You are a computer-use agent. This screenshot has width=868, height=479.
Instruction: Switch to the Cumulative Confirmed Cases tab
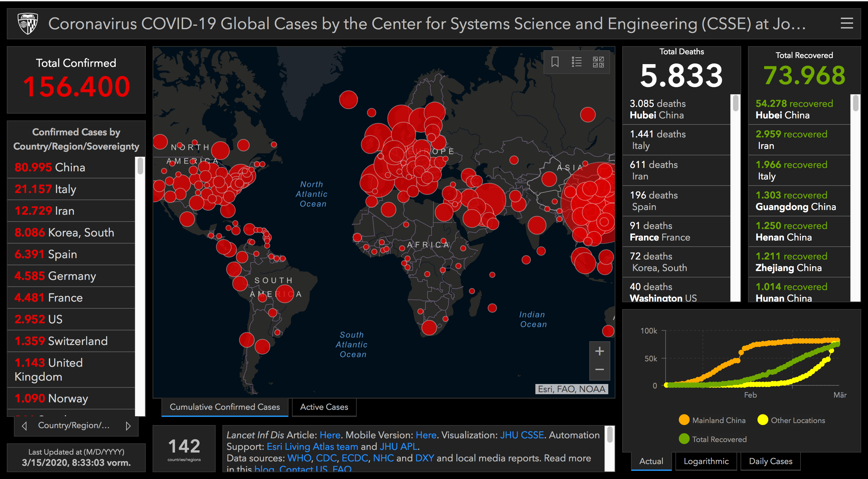tap(225, 407)
